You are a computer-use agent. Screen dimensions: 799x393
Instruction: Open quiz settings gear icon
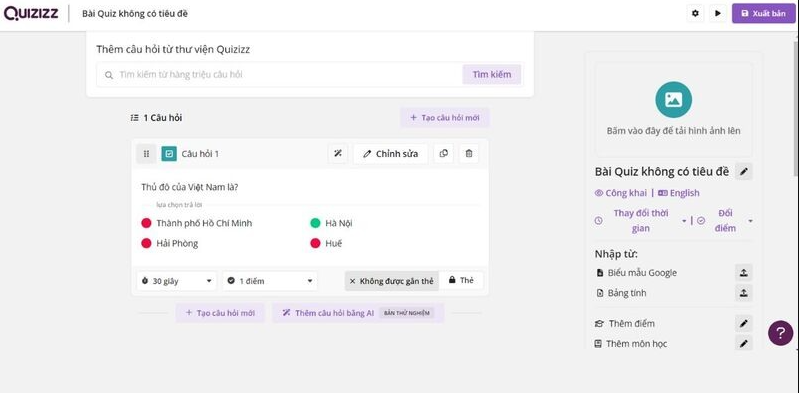[x=695, y=13]
